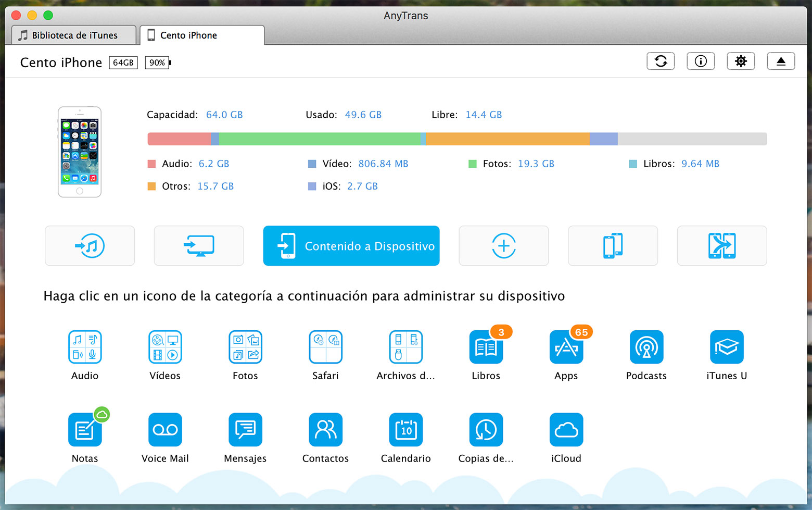This screenshot has width=812, height=510.
Task: Click the Vídeo 806.84 MB legend entry
Action: 358,164
